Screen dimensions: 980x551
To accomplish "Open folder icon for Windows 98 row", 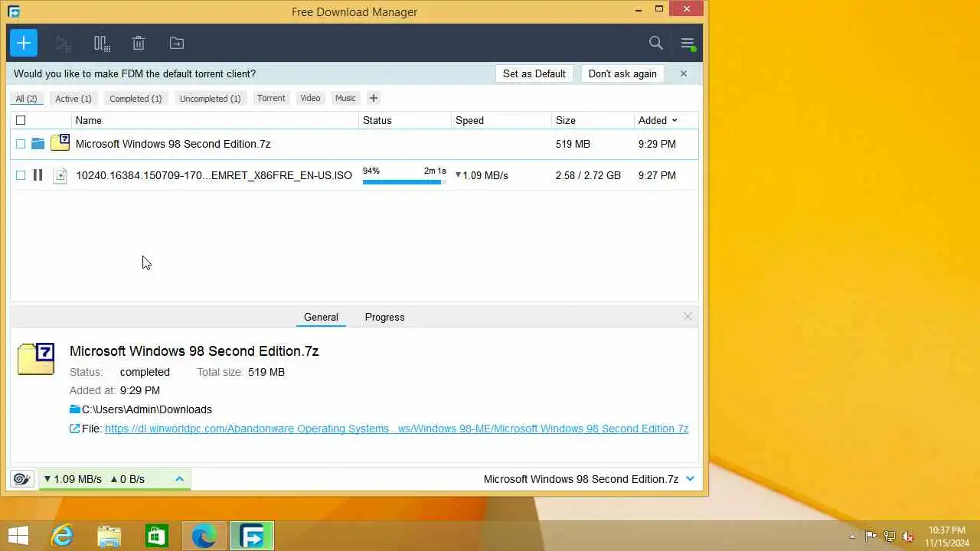I will pyautogui.click(x=38, y=144).
